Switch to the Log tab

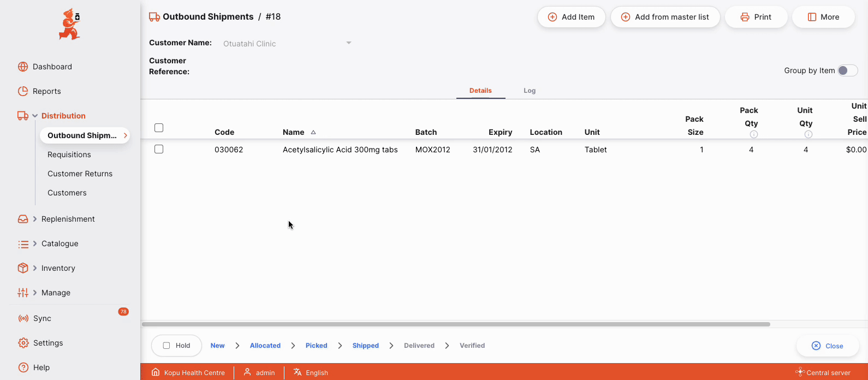(x=530, y=91)
